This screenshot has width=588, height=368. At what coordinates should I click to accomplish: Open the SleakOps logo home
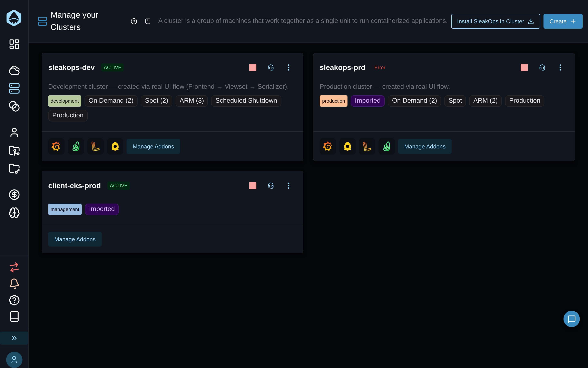(14, 18)
